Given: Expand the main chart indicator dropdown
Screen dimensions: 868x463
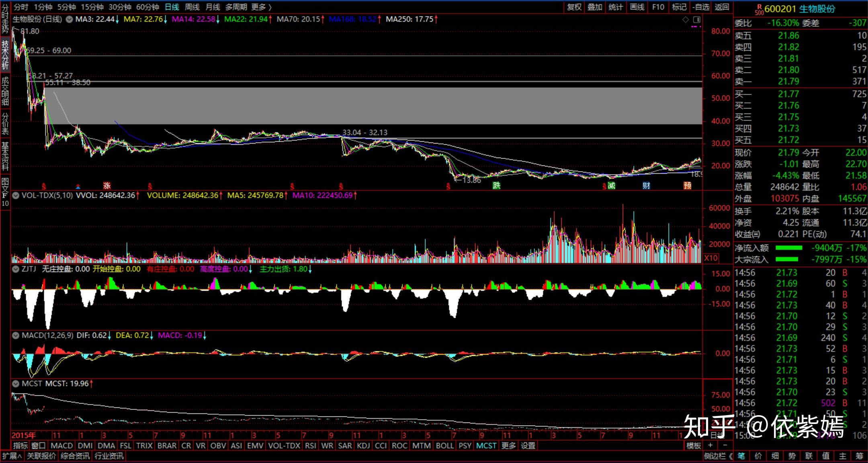Looking at the screenshot, I should (x=69, y=19).
